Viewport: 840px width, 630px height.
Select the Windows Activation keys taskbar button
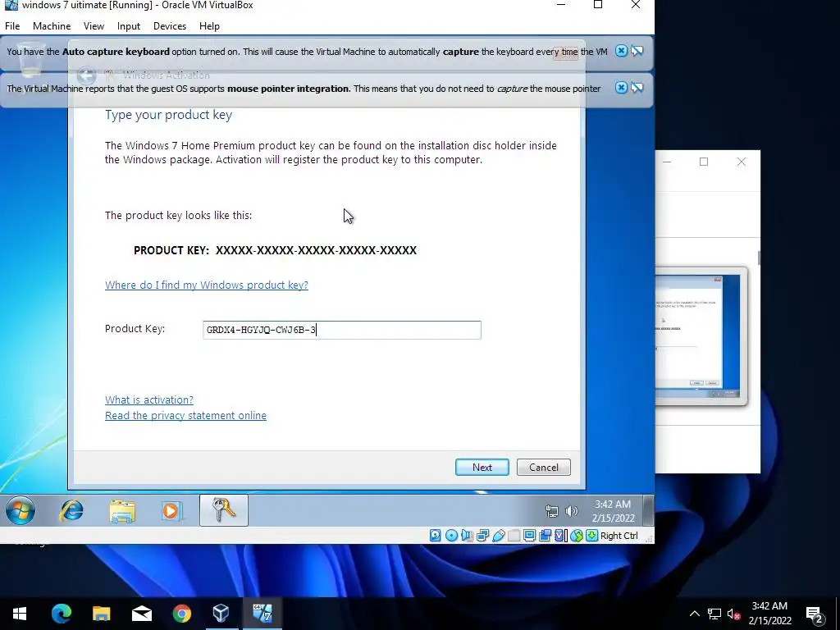(224, 510)
